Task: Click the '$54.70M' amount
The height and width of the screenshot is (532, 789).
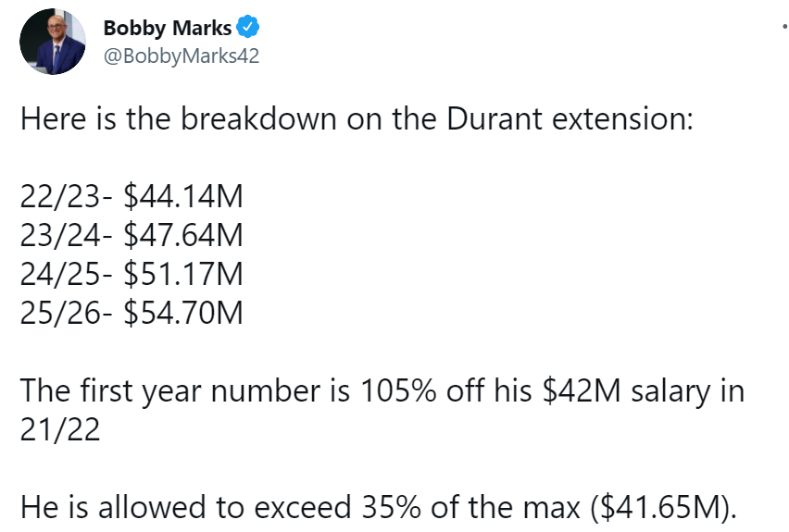Action: click(x=183, y=313)
